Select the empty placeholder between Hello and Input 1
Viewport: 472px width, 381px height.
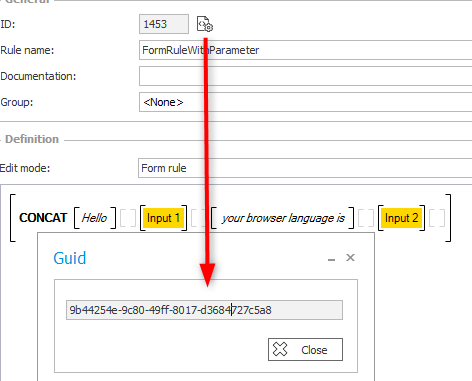[x=128, y=218]
